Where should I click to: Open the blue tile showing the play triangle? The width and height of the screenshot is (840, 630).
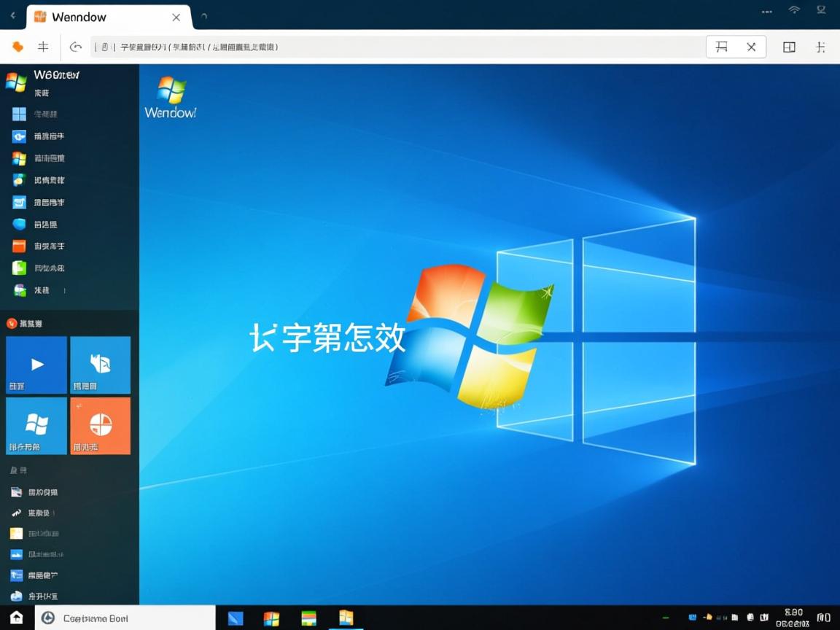click(36, 365)
